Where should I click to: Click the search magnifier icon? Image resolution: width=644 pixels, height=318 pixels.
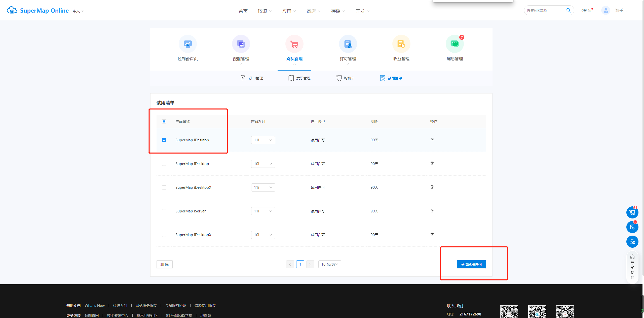pos(569,10)
